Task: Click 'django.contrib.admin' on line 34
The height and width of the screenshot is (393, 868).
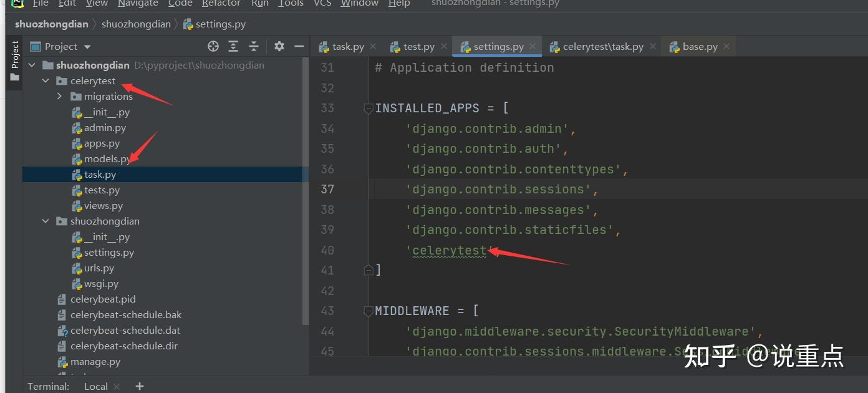Action: [x=487, y=129]
